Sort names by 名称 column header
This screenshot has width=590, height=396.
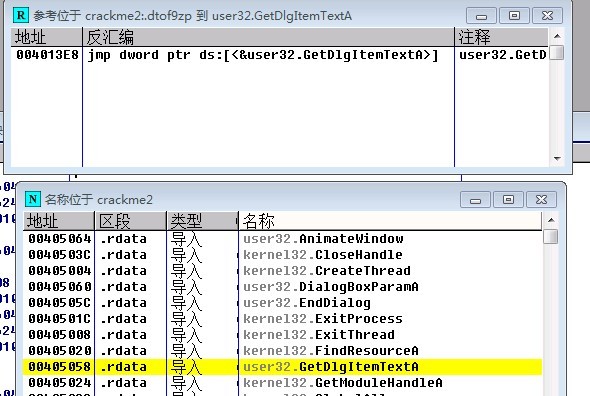[x=390, y=221]
